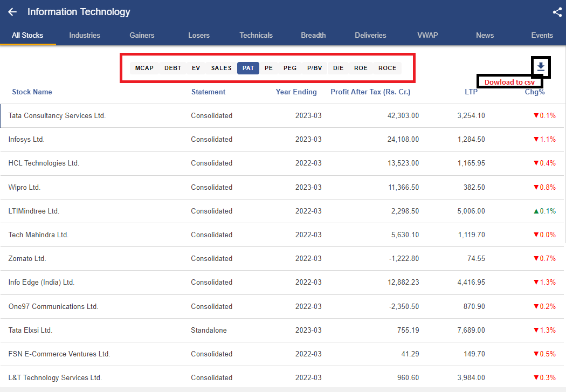The image size is (566, 392).
Task: Open the Breadth tab
Action: pos(313,36)
